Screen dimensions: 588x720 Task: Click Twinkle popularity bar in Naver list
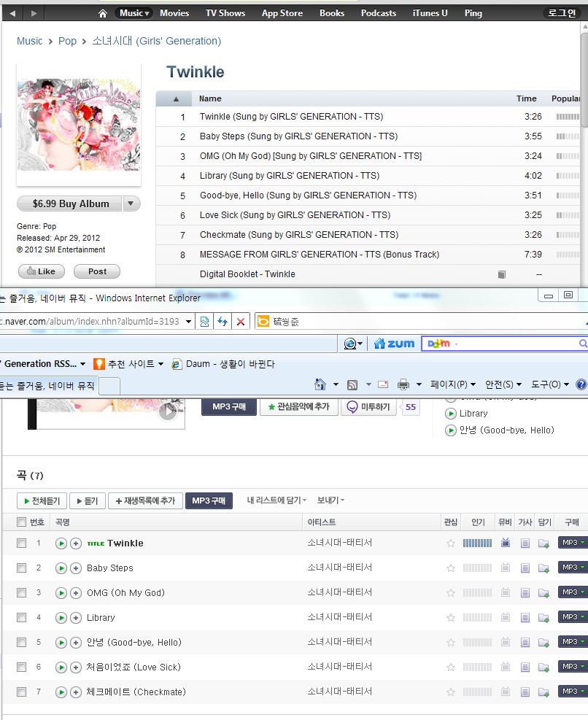click(477, 543)
